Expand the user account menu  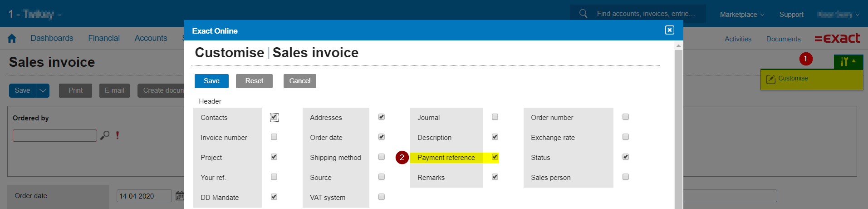(x=838, y=15)
